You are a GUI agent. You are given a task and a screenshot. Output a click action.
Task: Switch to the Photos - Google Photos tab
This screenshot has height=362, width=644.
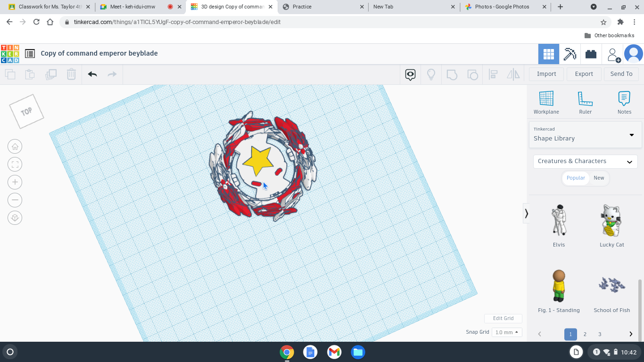(502, 7)
